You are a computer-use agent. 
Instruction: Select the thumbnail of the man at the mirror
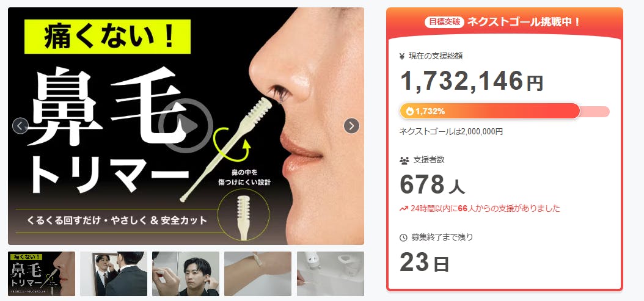(114, 274)
